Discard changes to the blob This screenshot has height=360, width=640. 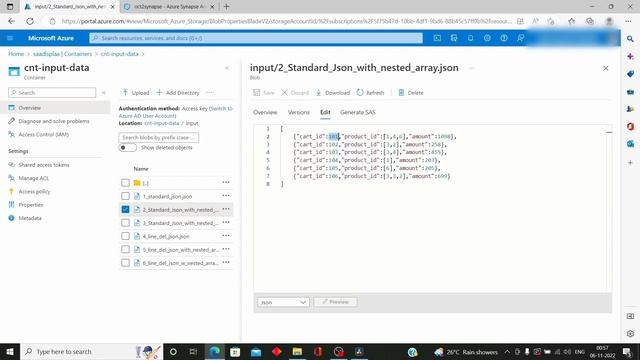point(295,93)
